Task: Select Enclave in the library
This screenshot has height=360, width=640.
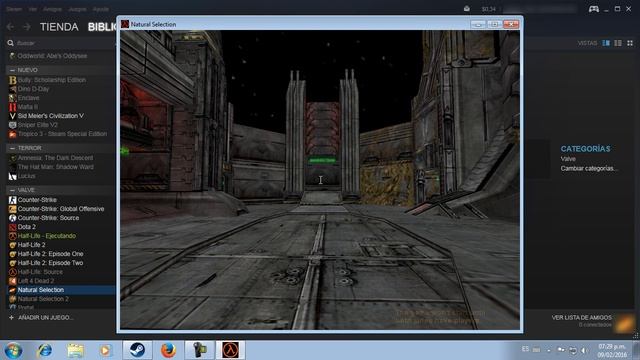Action: coord(28,98)
